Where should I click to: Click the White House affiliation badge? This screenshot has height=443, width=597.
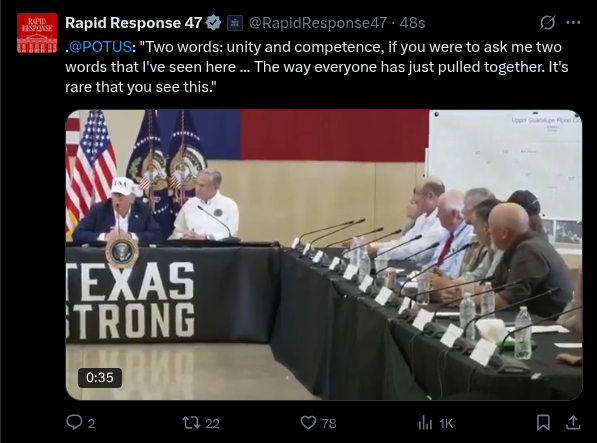point(235,23)
